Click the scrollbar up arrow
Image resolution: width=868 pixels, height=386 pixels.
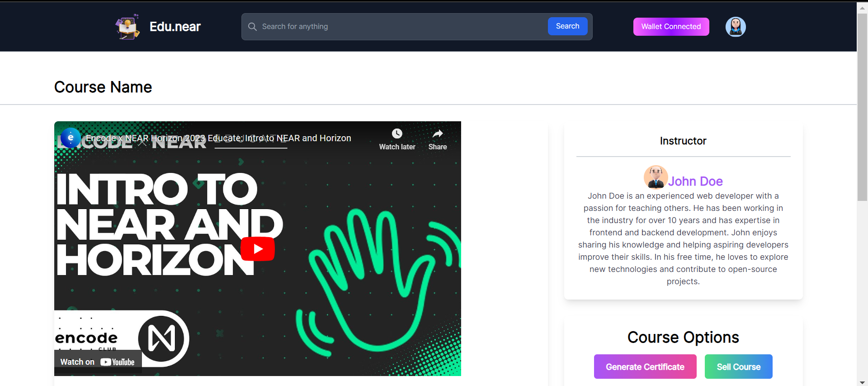[x=862, y=7]
